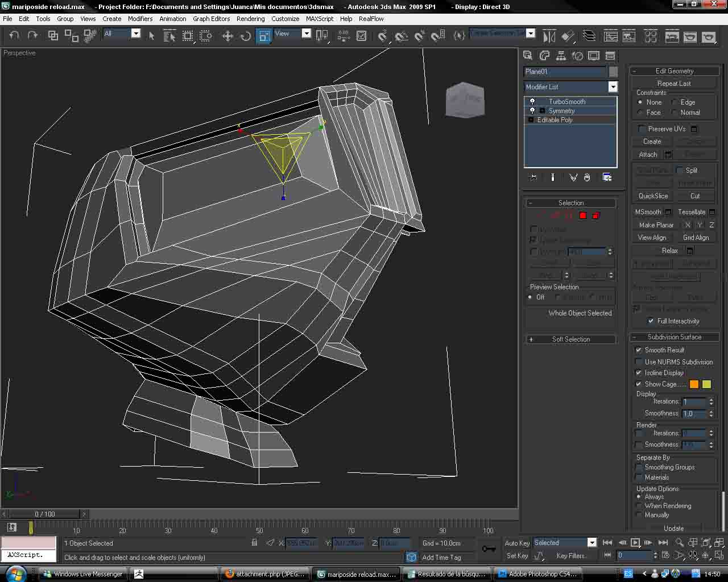
Task: Open the Layer Manager icon
Action: [589, 36]
